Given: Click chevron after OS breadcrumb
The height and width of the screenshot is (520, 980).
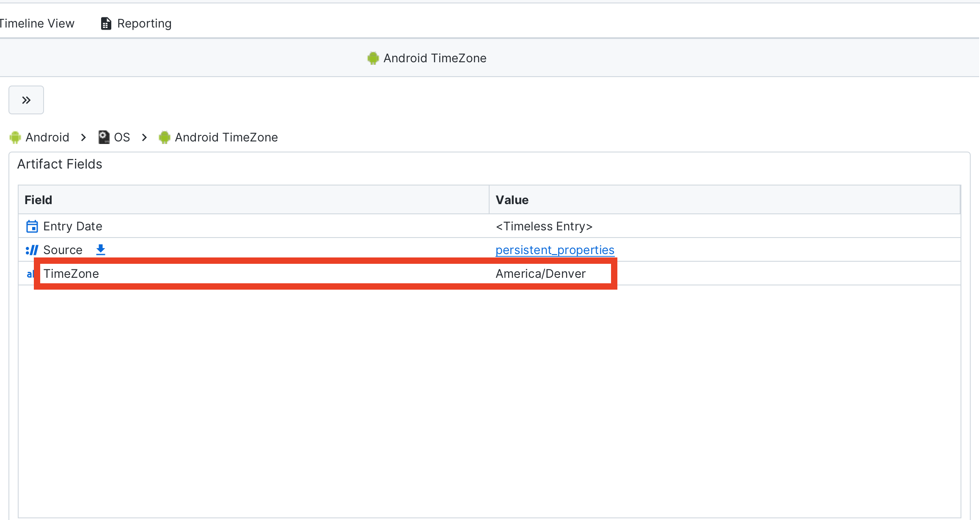Looking at the screenshot, I should click(144, 137).
